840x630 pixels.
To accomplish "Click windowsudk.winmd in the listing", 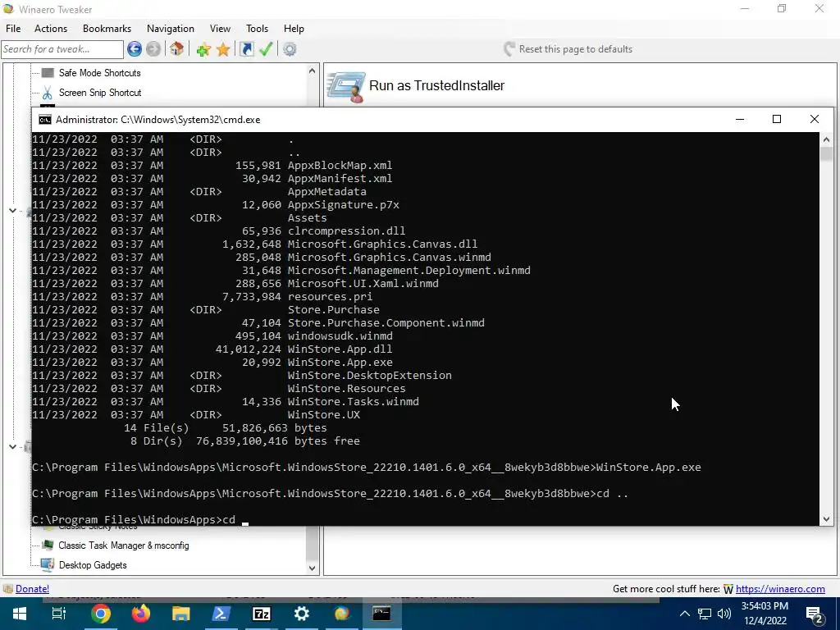I will coord(340,336).
